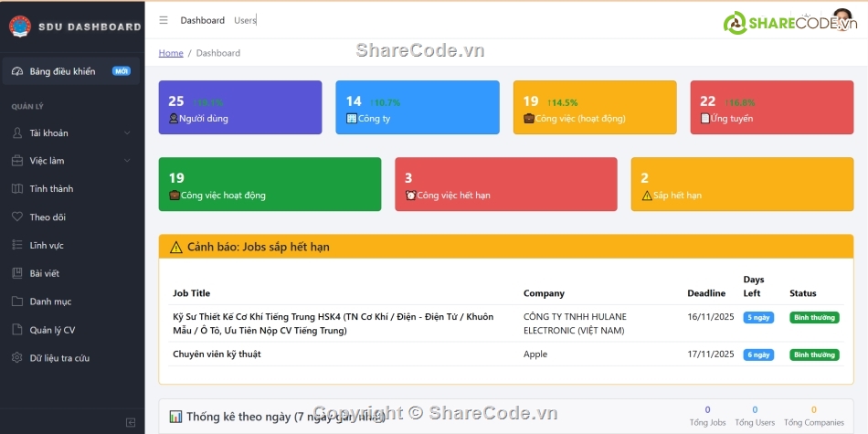Click the book icon beside Bài viết
The image size is (868, 434).
(x=17, y=273)
